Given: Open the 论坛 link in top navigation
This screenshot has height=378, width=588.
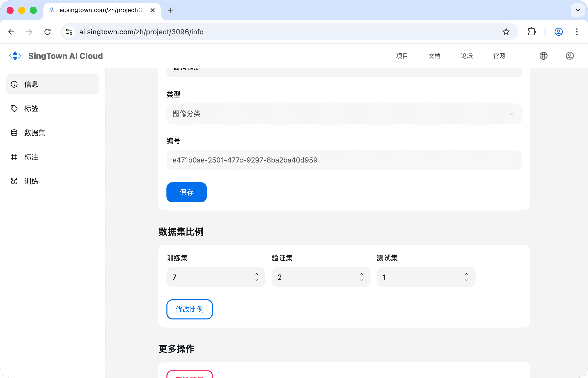Looking at the screenshot, I should tap(467, 56).
